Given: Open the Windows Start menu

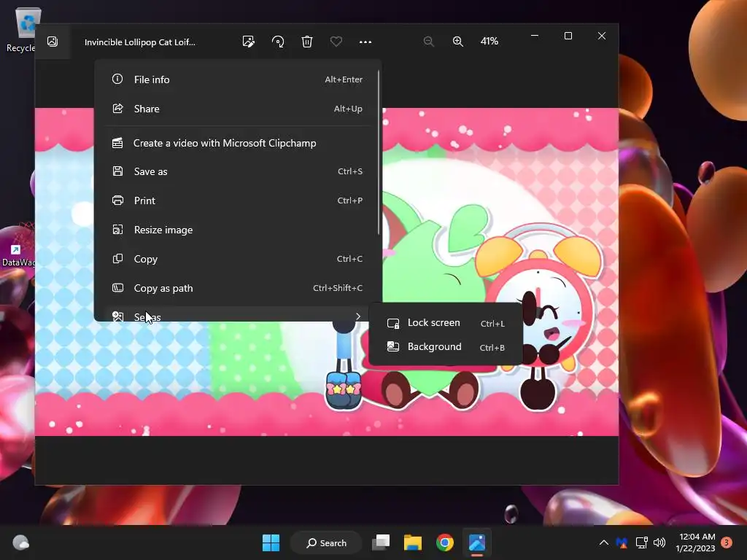Looking at the screenshot, I should pyautogui.click(x=271, y=542).
